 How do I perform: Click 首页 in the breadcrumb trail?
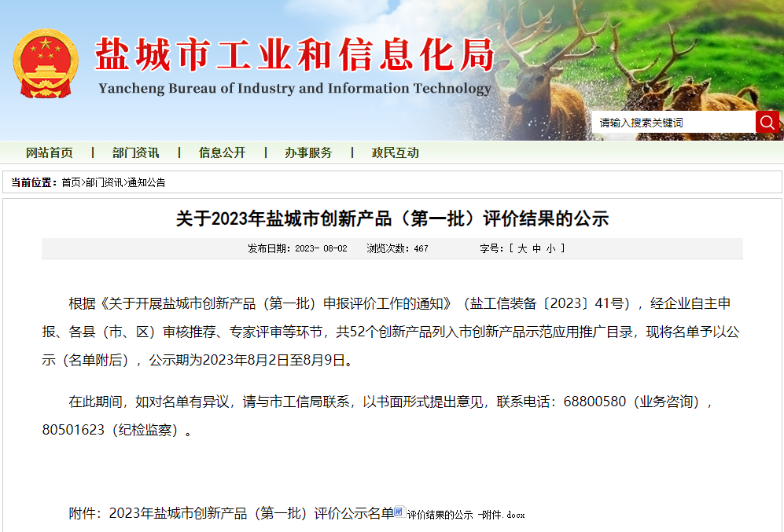point(71,182)
